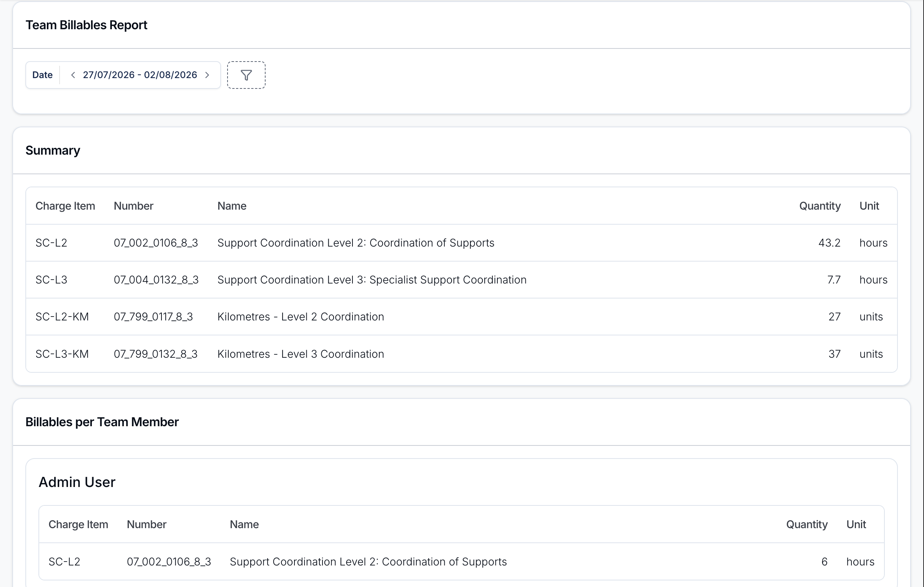
Task: Click Number header in Summary table
Action: (133, 206)
